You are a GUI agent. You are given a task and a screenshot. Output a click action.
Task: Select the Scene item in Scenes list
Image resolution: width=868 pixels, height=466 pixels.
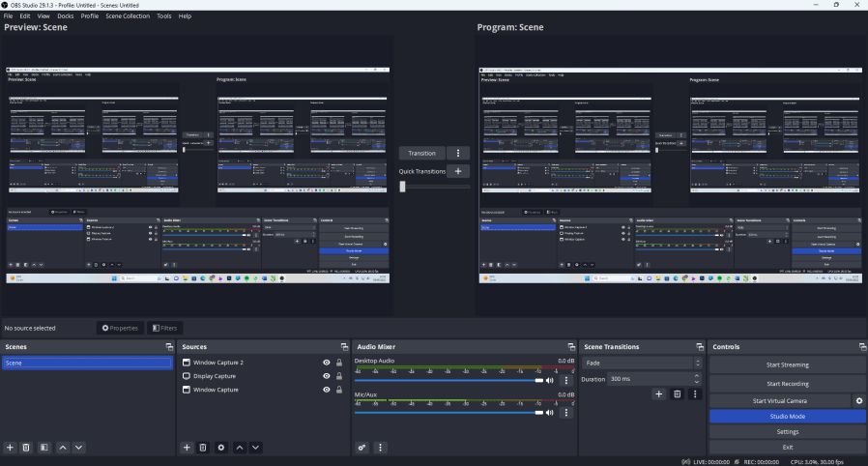87,364
